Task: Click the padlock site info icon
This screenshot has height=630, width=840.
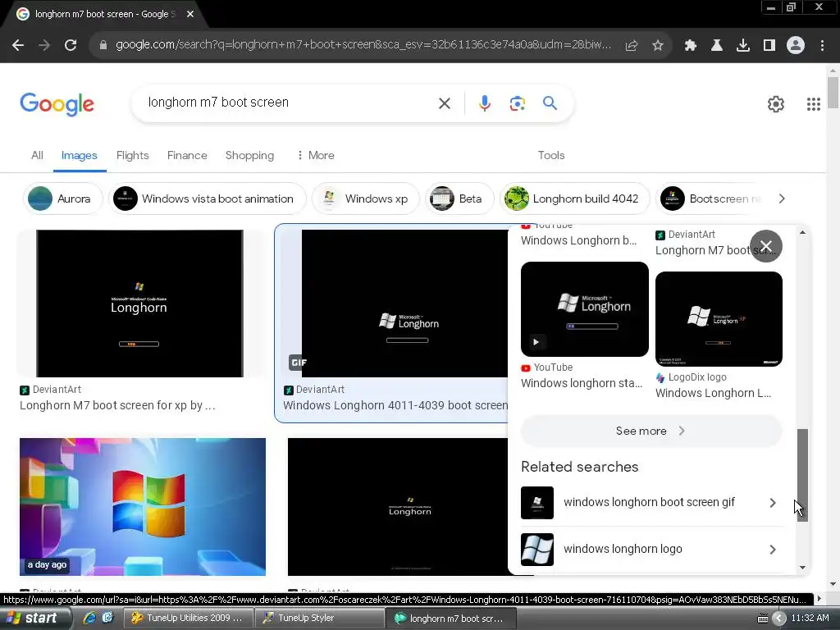Action: (x=103, y=45)
